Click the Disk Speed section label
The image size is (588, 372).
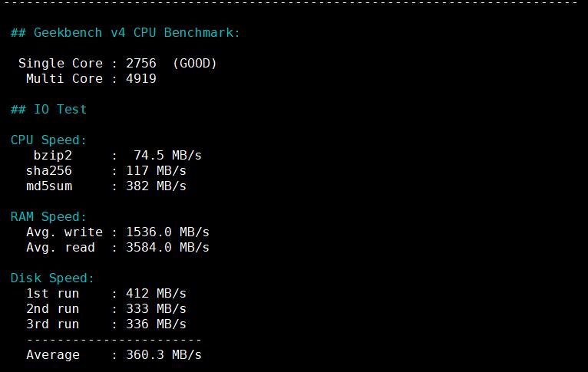(x=52, y=278)
